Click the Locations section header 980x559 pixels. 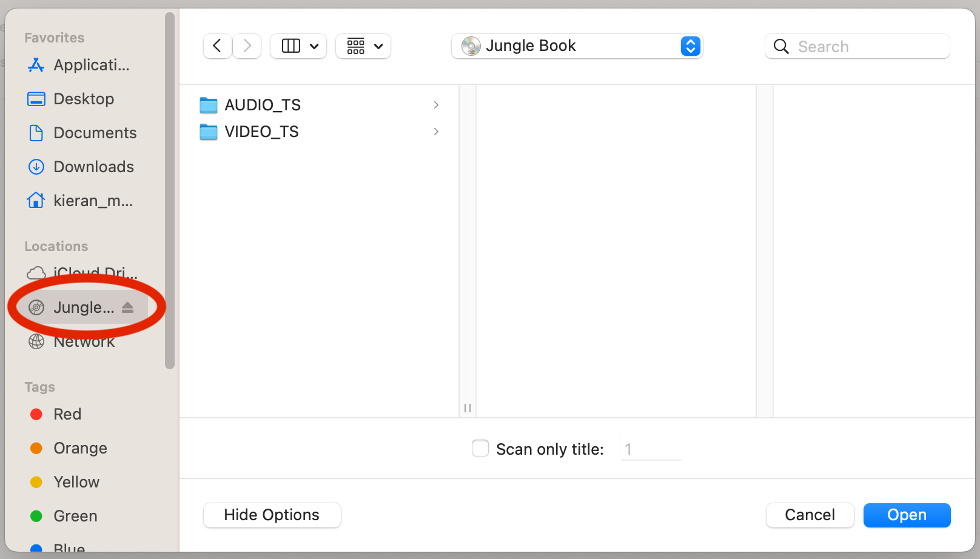pos(56,246)
